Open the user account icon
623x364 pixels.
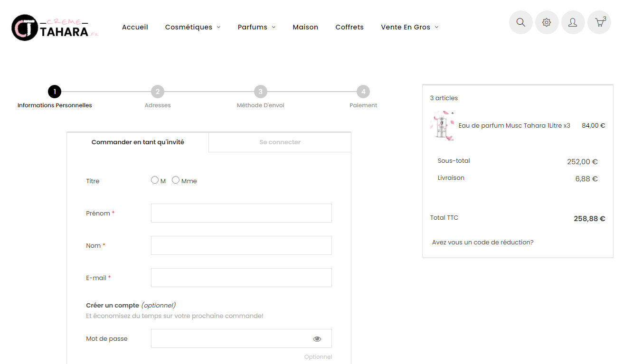coord(573,22)
